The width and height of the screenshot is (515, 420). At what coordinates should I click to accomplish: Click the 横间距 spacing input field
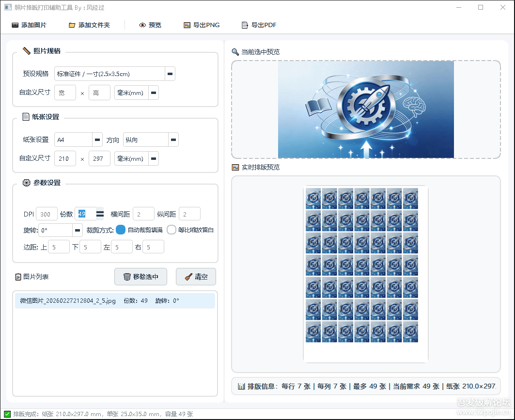(143, 214)
